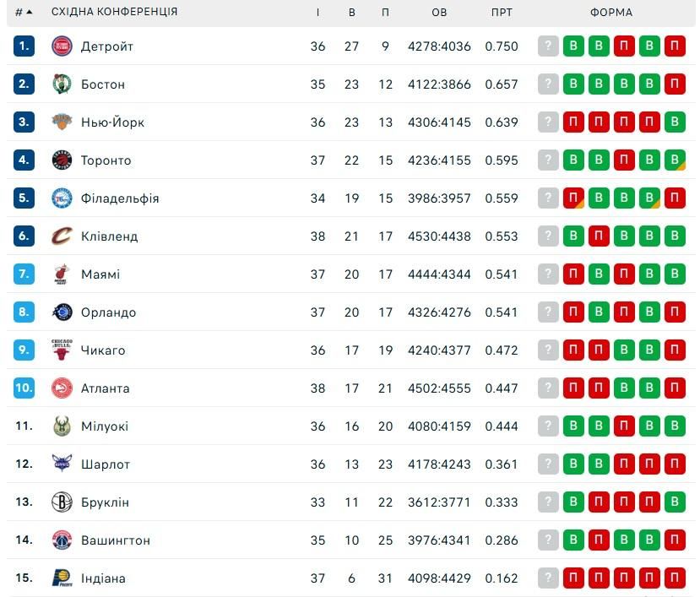
Task: Click the New York Knicks logo
Action: pos(62,122)
